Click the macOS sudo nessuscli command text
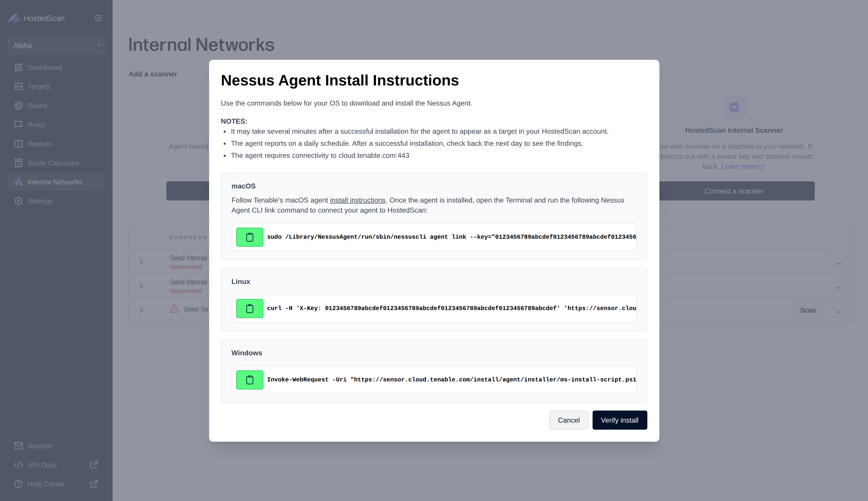 pos(451,237)
